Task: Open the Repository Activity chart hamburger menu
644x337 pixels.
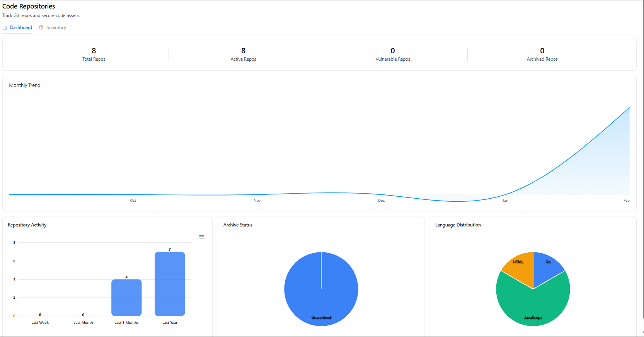Action: point(201,237)
